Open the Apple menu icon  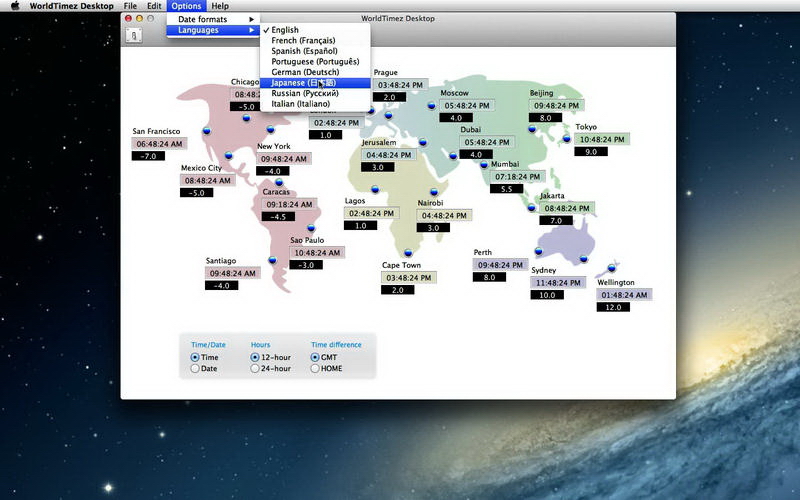pos(15,6)
